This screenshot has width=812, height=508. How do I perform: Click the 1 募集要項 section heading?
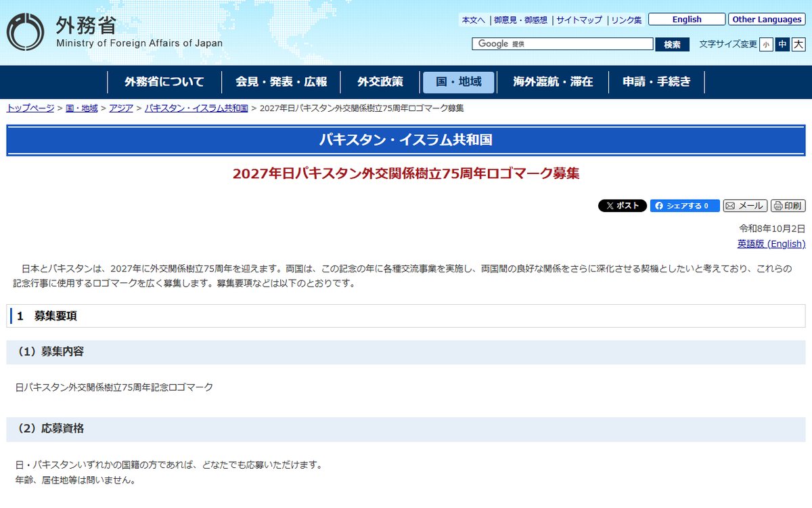(x=406, y=316)
